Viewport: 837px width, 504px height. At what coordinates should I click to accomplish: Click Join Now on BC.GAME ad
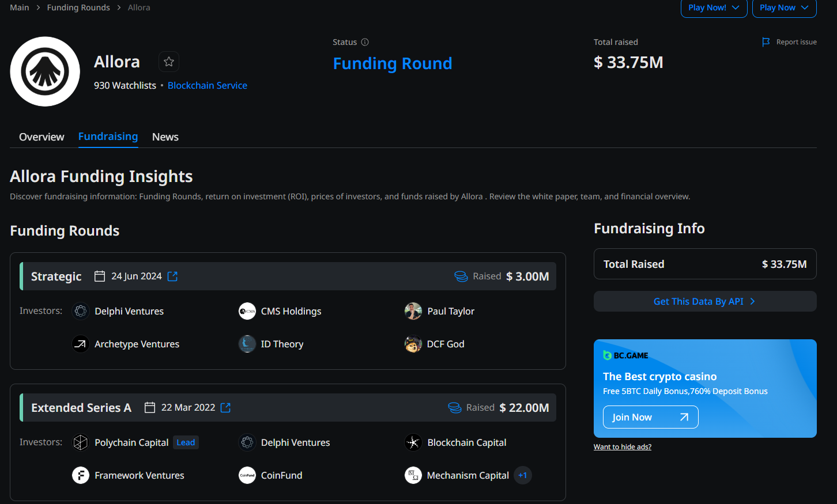tap(650, 417)
